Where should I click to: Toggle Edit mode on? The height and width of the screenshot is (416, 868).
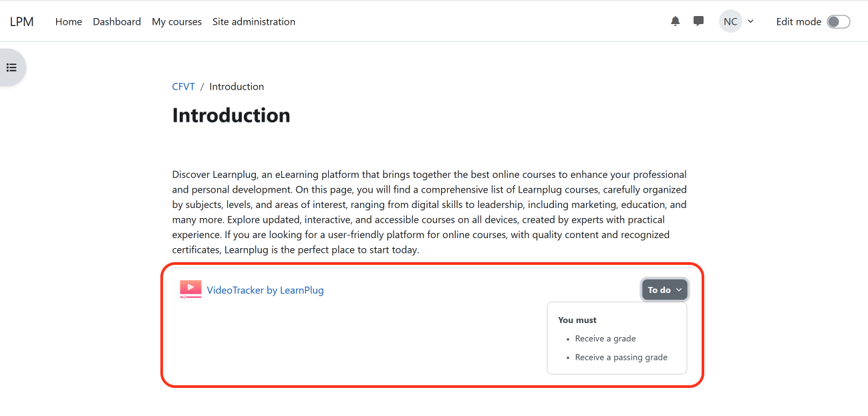click(837, 21)
